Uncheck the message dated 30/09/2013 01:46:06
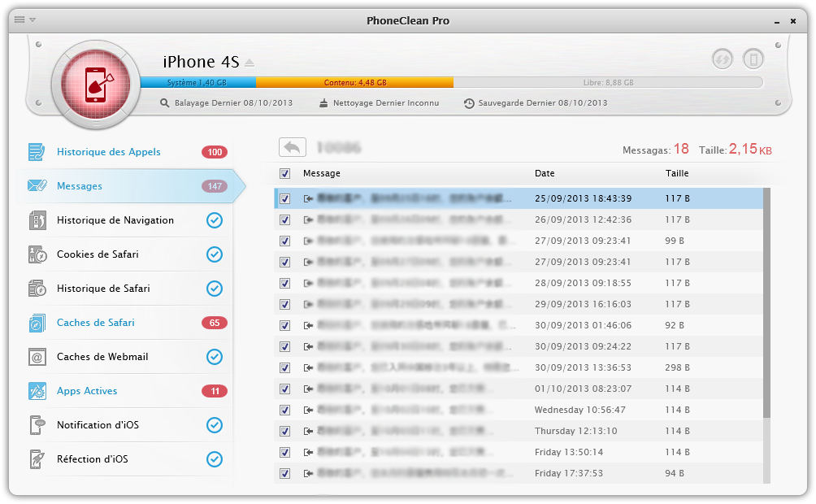 click(x=284, y=325)
